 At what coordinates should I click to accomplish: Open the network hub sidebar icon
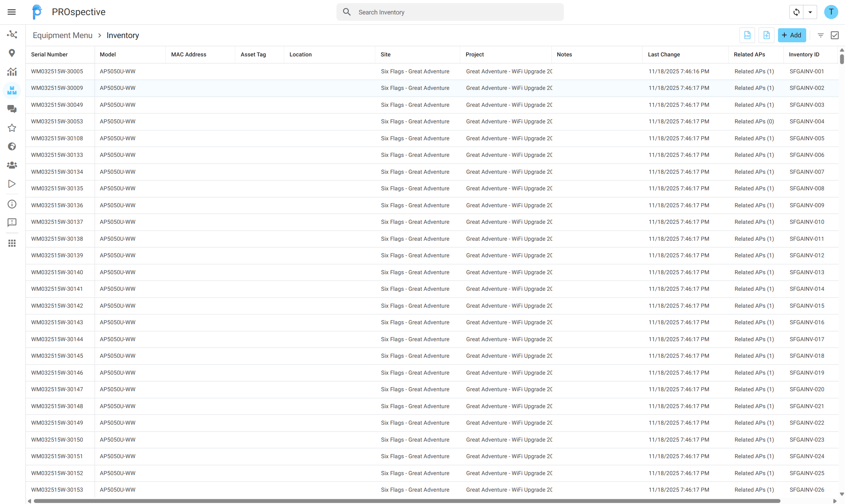coord(12,35)
